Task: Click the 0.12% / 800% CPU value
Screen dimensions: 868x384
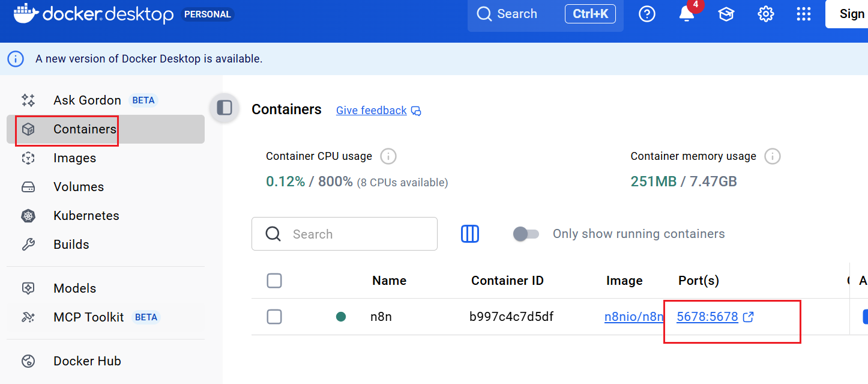Action: pyautogui.click(x=309, y=181)
